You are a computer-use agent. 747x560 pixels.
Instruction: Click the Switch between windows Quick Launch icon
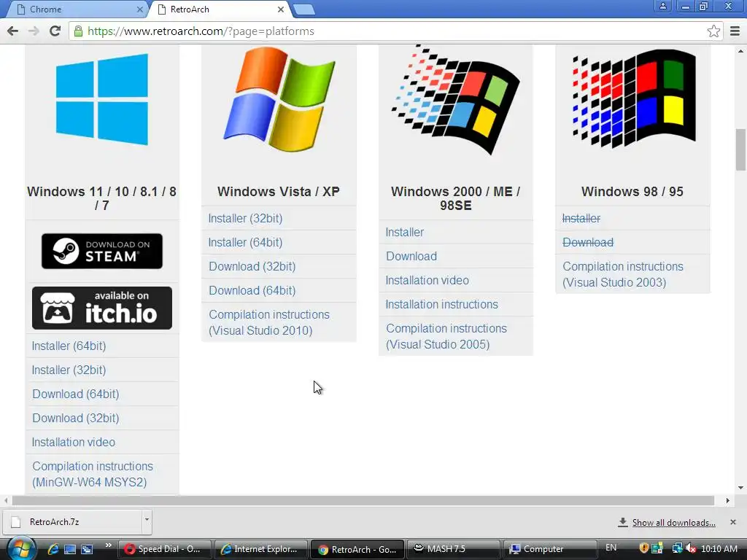87,549
